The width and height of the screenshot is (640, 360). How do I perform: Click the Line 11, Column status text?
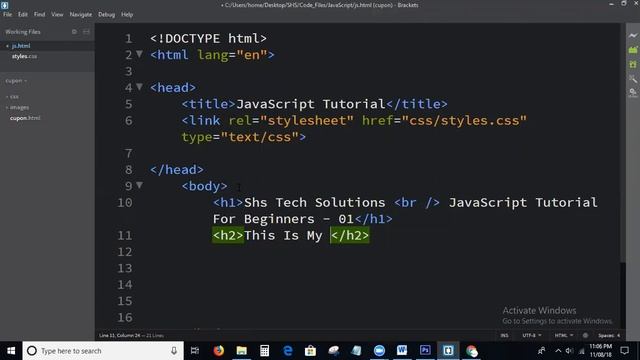coord(120,336)
